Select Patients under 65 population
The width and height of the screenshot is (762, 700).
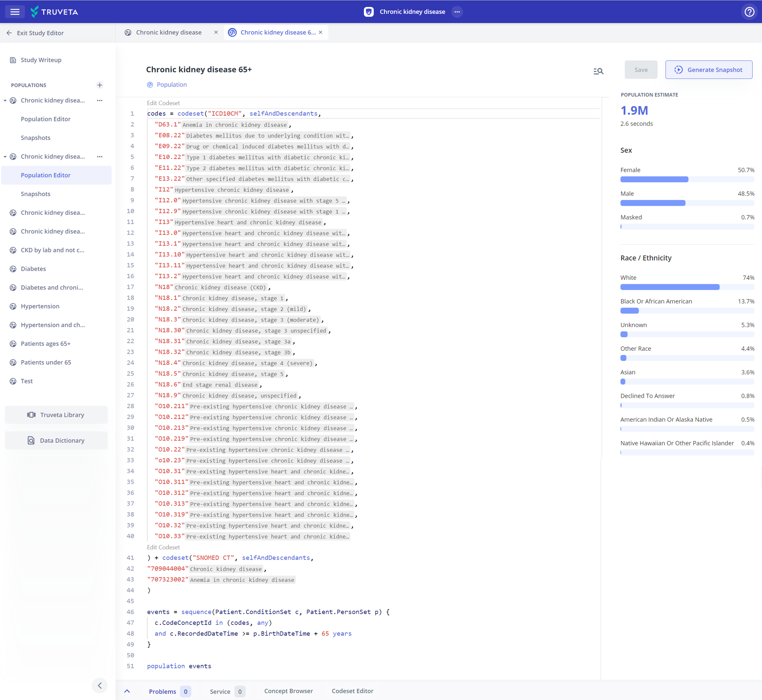[x=46, y=363]
